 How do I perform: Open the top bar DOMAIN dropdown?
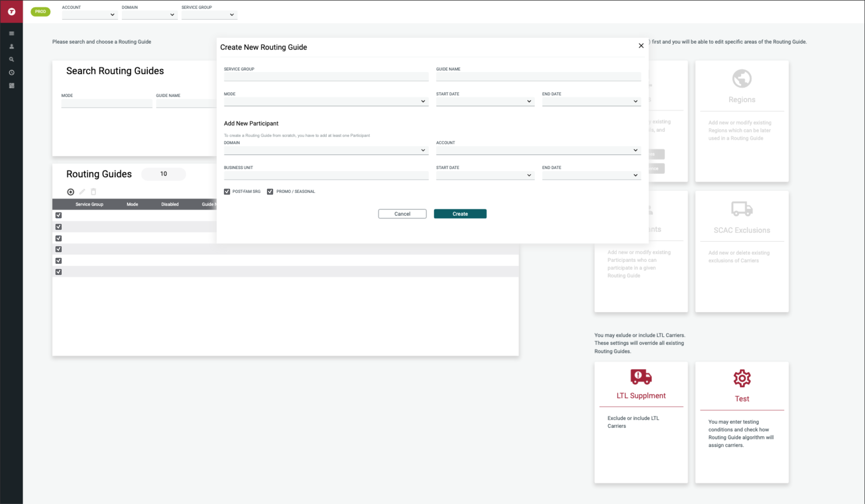click(x=149, y=15)
